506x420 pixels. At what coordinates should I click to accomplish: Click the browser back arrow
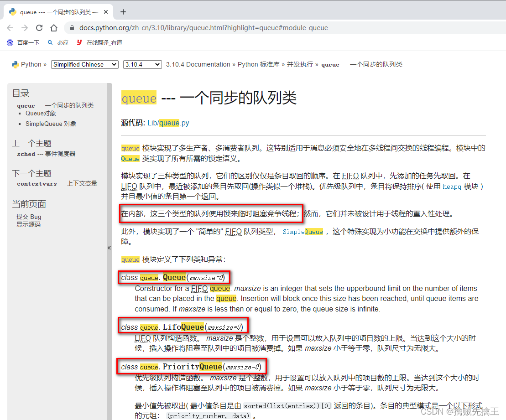click(10, 28)
